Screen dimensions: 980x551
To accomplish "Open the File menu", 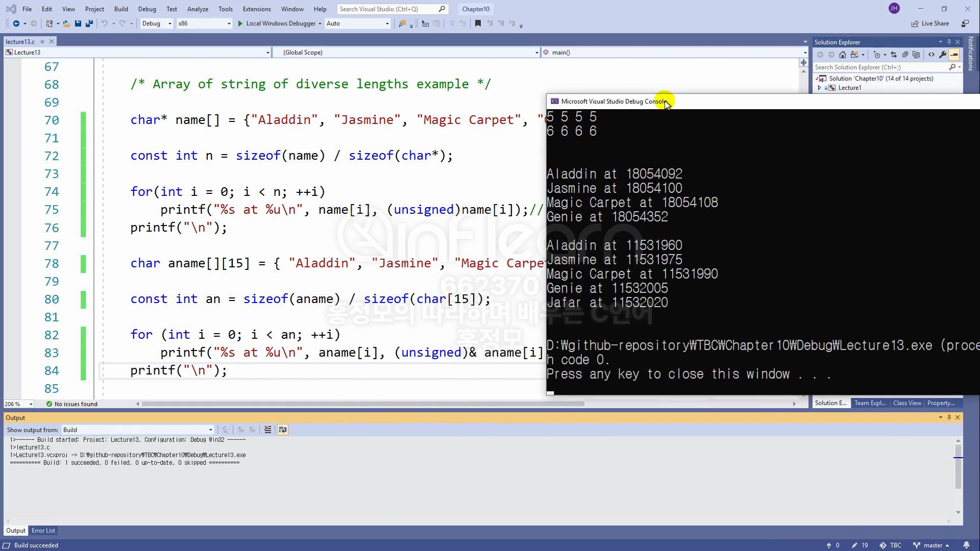I will coord(27,9).
